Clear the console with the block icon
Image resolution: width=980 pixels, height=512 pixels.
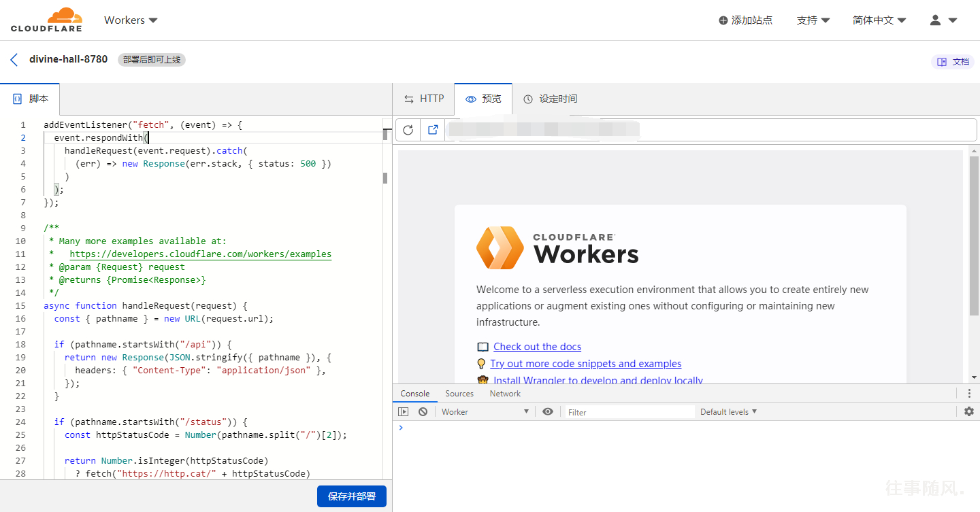423,412
